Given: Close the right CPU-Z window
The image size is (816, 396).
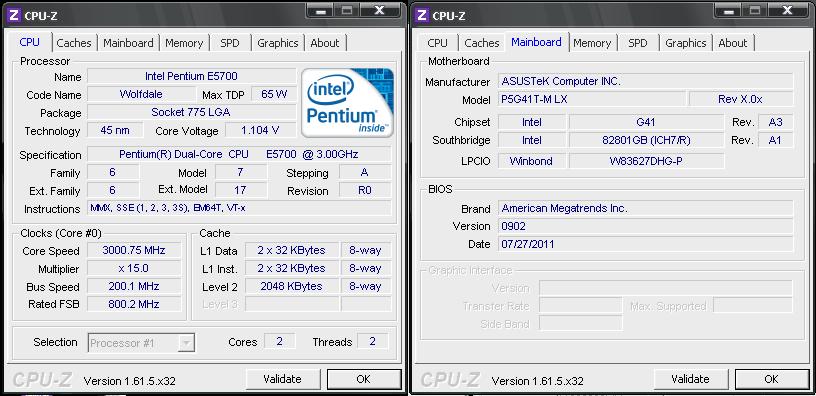Looking at the screenshot, I should (x=787, y=10).
